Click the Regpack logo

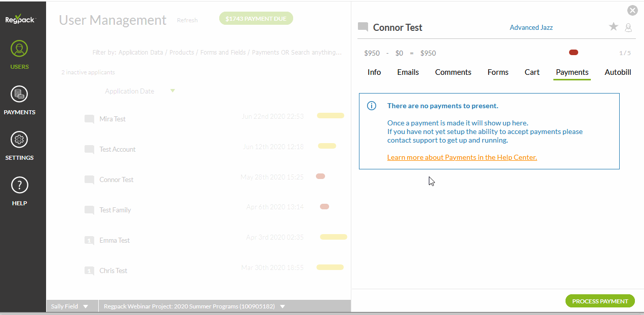tap(20, 20)
